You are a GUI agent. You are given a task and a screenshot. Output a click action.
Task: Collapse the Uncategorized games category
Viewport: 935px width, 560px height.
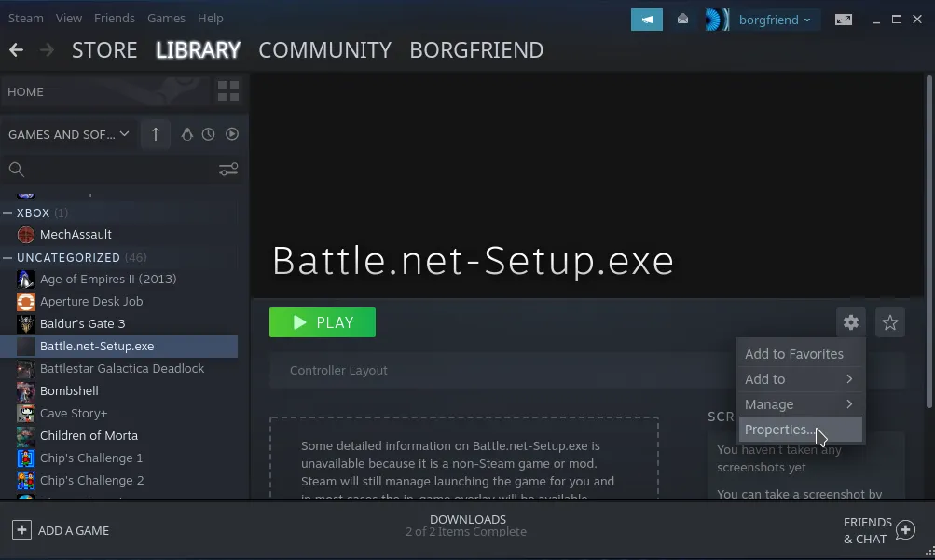pos(8,257)
